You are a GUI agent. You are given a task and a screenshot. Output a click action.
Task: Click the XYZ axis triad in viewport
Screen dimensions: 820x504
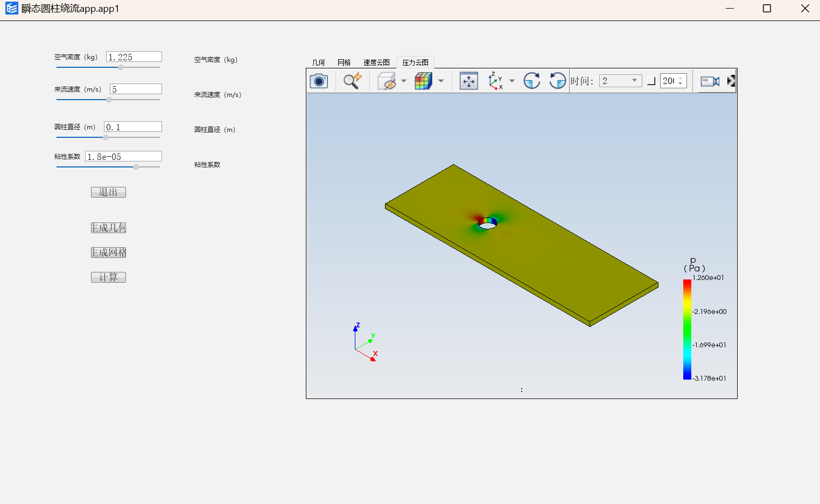366,342
